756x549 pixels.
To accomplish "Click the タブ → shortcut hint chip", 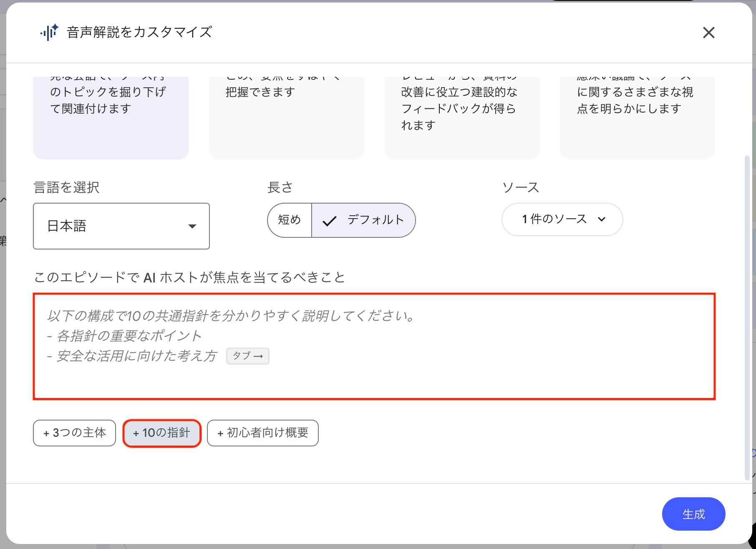I will click(x=248, y=356).
